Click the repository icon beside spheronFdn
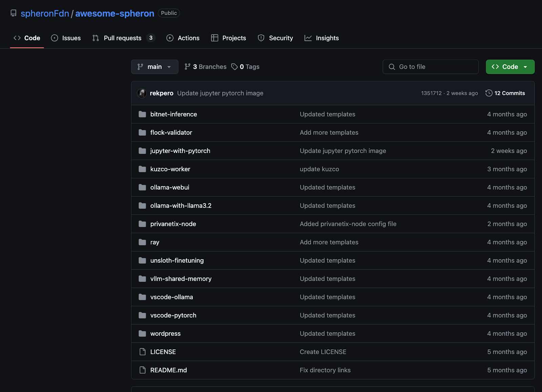542x392 pixels. 14,13
